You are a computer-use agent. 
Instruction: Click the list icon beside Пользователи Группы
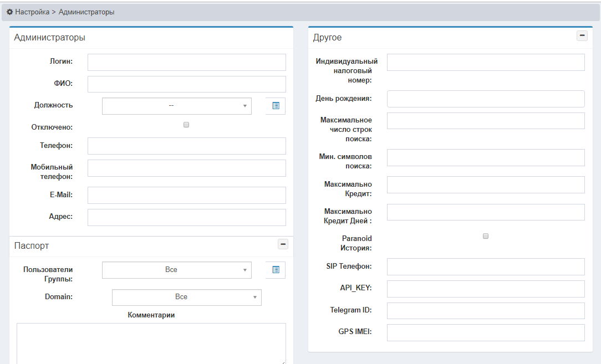pyautogui.click(x=276, y=270)
